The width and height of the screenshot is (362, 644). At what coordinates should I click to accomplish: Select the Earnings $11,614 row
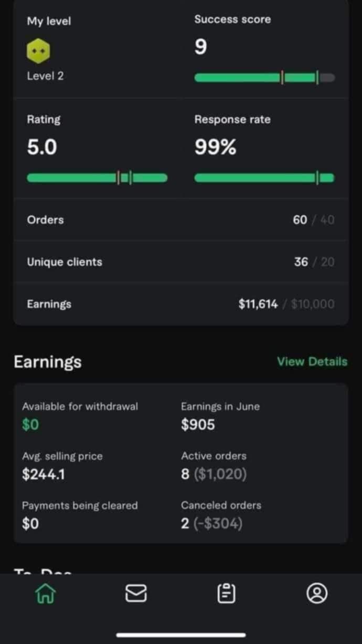point(181,304)
